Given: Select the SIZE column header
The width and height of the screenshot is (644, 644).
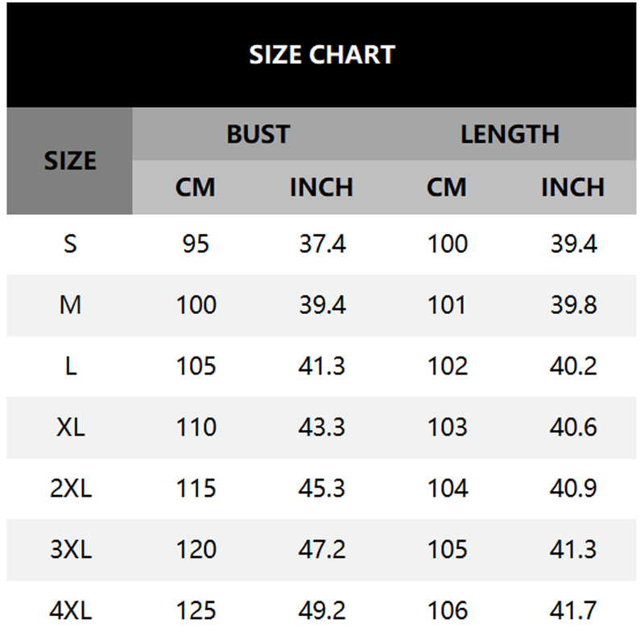Looking at the screenshot, I should pos(70,161).
